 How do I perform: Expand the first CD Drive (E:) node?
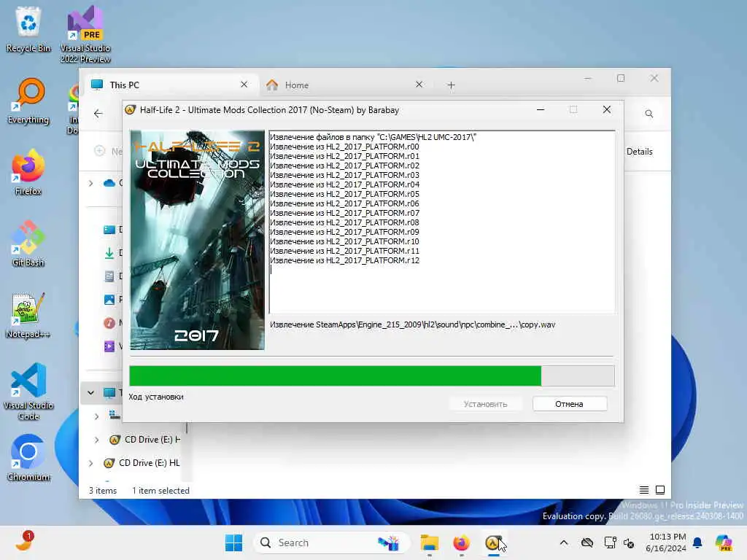coord(97,440)
